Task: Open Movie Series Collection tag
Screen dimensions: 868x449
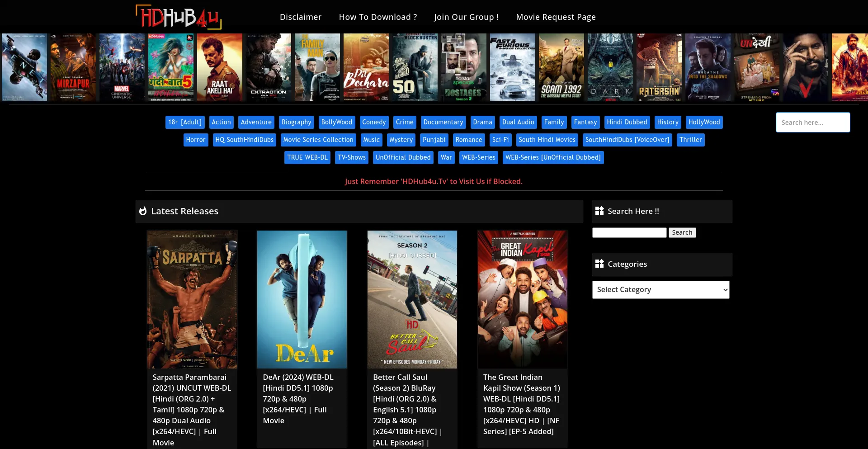Action: pyautogui.click(x=318, y=140)
